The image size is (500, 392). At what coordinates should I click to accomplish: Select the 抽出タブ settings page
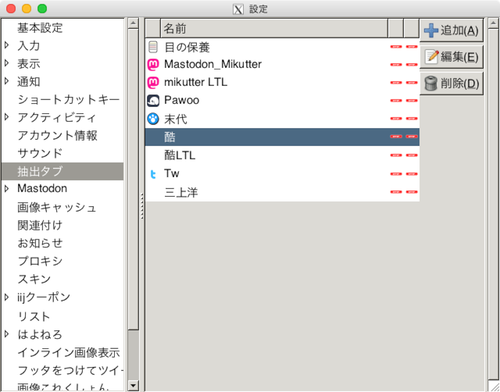63,171
